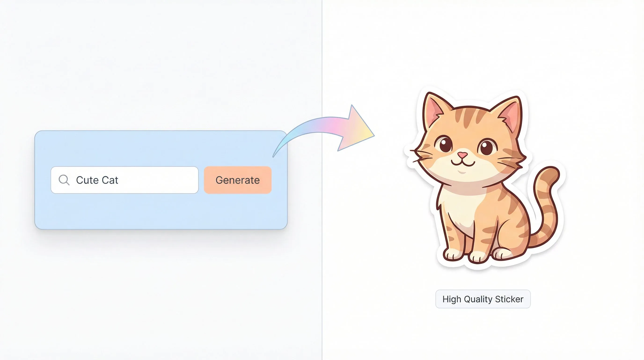
Task: Click the High Quality Sticker label
Action: 483,299
